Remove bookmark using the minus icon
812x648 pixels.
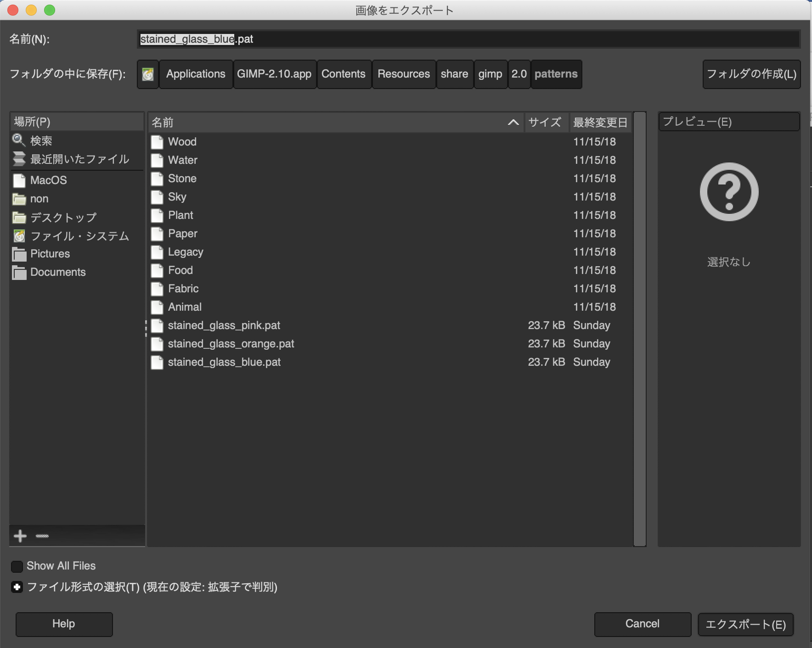[x=42, y=536]
